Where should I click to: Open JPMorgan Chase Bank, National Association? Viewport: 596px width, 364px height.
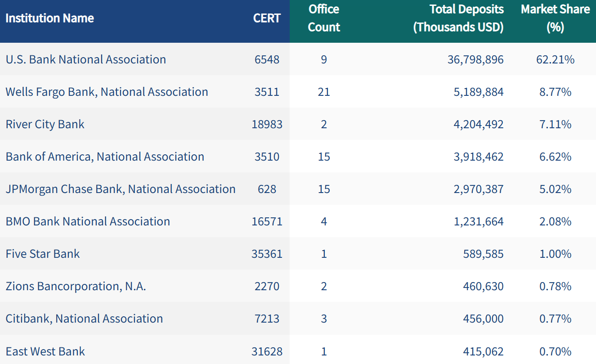coord(121,189)
